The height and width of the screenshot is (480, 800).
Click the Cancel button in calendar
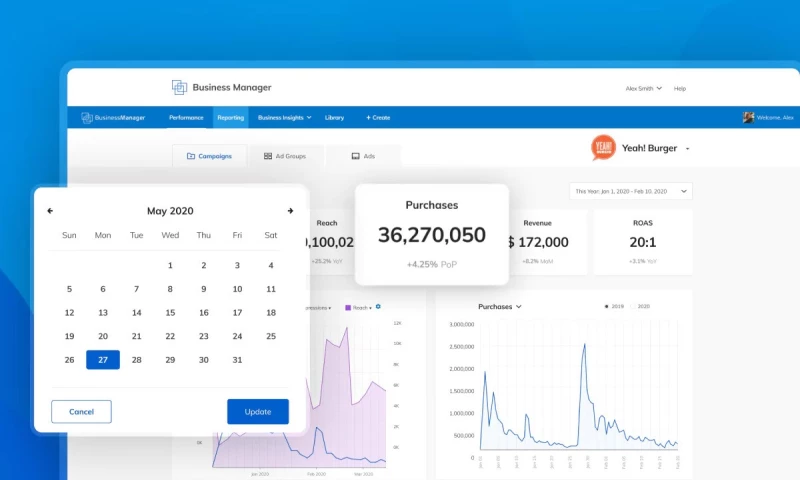(x=81, y=412)
